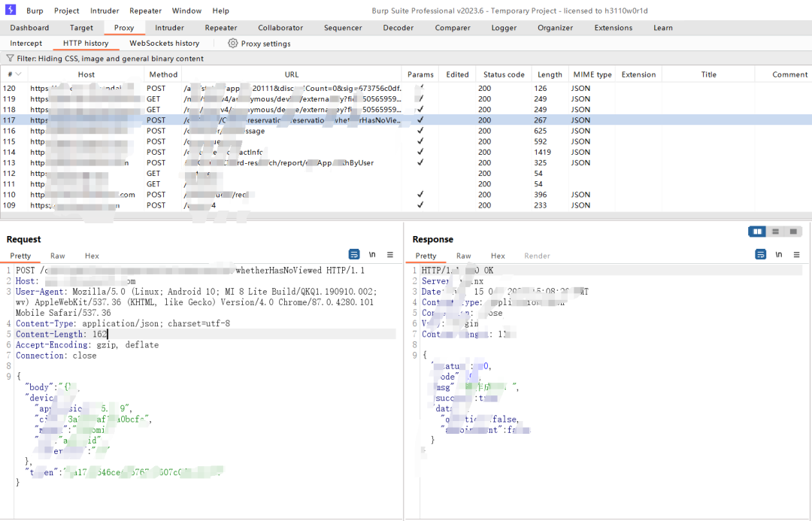The height and width of the screenshot is (521, 812).
Task: Open request panel hamburger menu
Action: (x=390, y=254)
